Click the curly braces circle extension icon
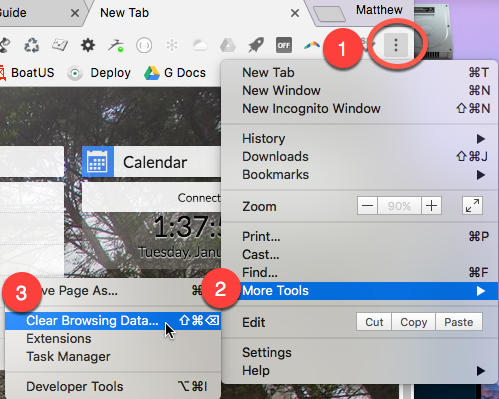Image resolution: width=499 pixels, height=399 pixels. [x=144, y=45]
